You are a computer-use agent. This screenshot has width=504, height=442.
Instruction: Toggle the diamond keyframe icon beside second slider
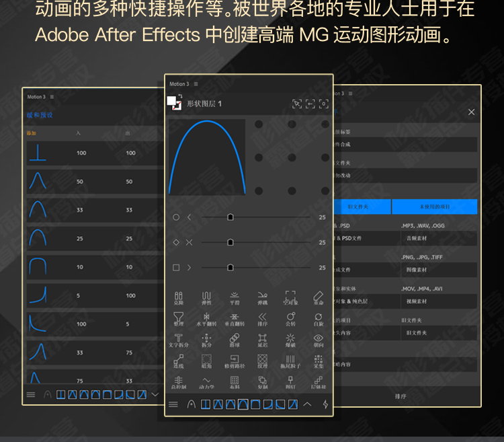point(176,242)
